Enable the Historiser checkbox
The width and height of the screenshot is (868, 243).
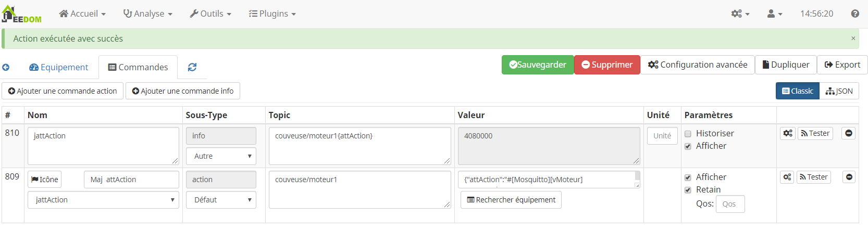[688, 134]
